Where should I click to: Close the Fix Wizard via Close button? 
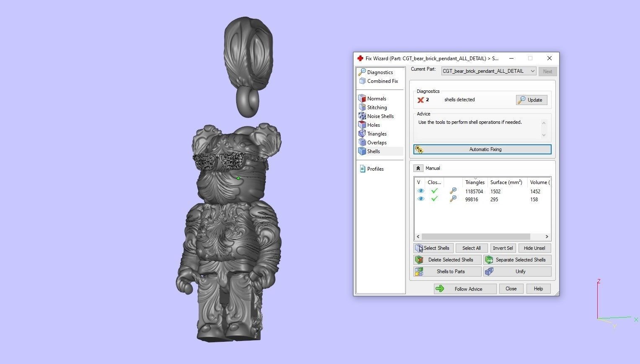511,289
